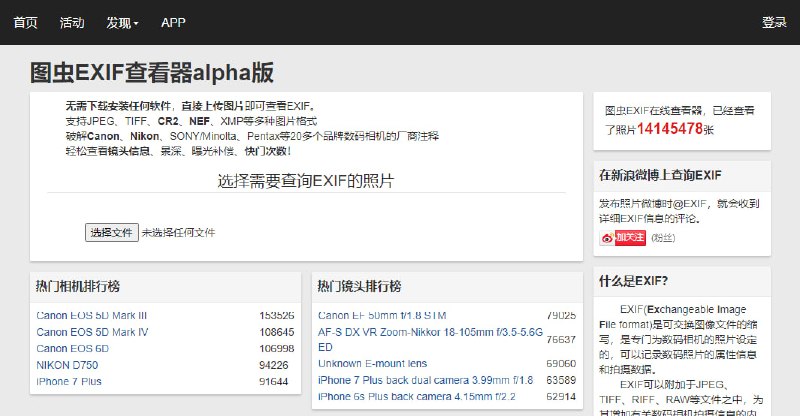
Task: Click the Weibo logo icon beside 加关注
Action: click(607, 238)
